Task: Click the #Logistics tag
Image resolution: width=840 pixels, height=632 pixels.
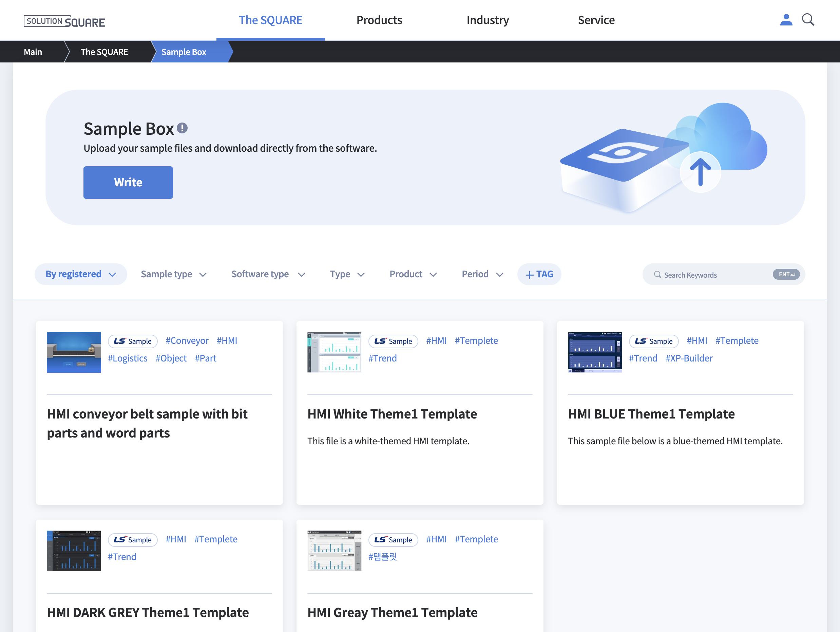Action: 128,358
